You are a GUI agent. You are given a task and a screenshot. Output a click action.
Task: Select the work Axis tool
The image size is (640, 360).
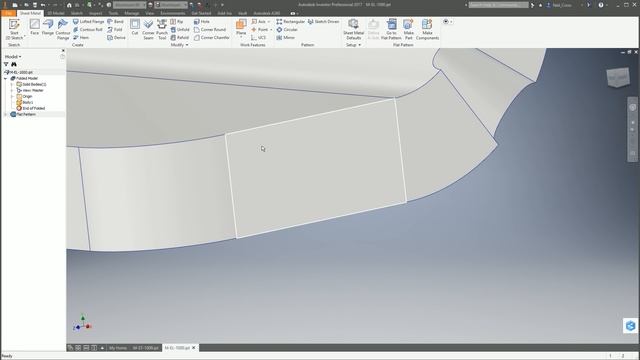tap(258, 21)
